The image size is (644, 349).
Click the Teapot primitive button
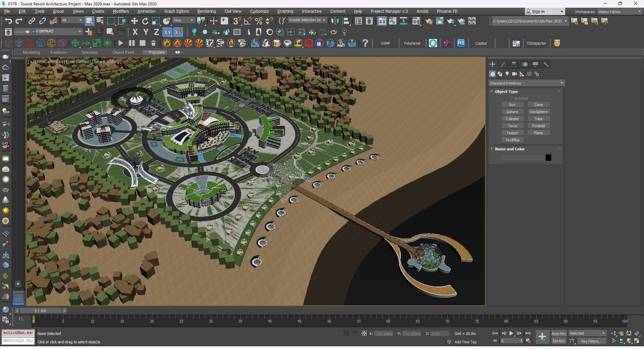512,133
